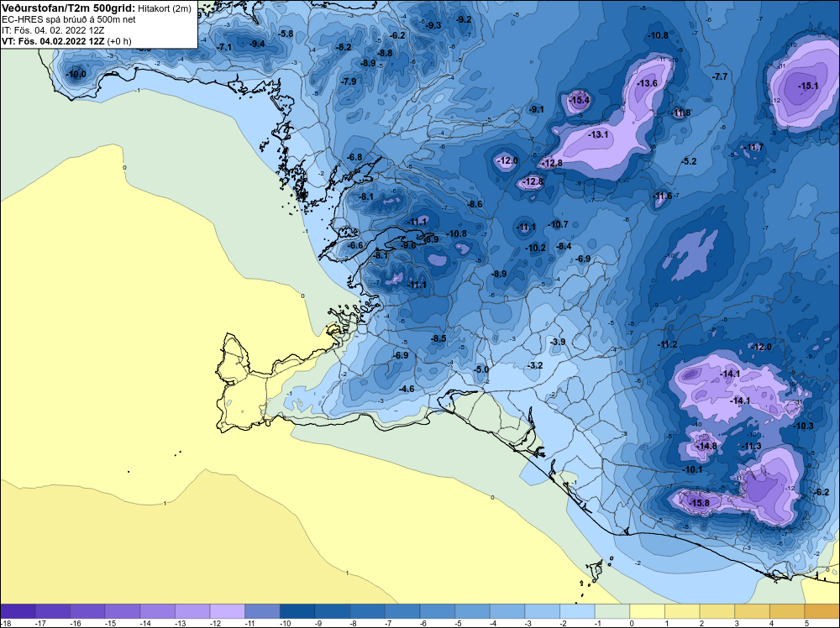This screenshot has width=840, height=628.
Task: Click the -13.1 temperature label
Action: (x=598, y=134)
